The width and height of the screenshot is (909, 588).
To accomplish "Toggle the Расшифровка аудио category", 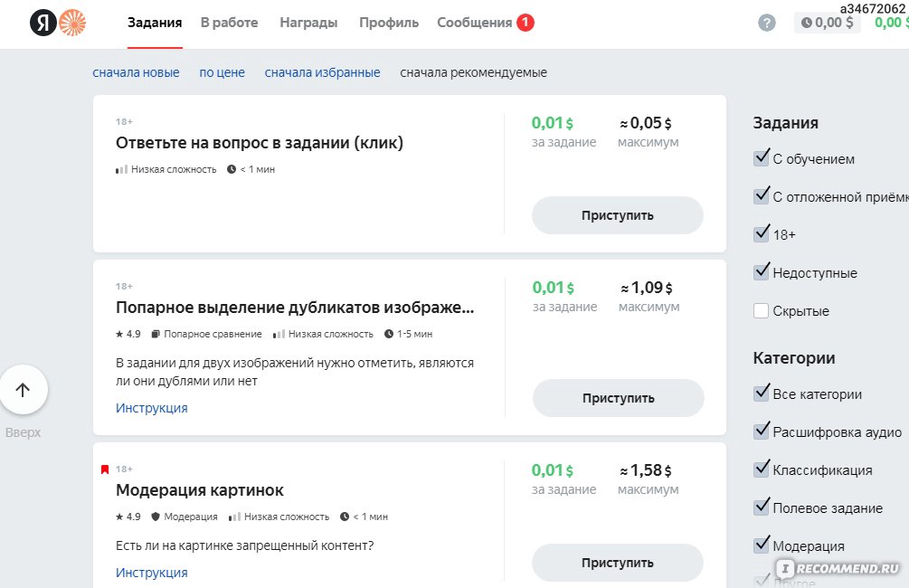I will point(762,431).
